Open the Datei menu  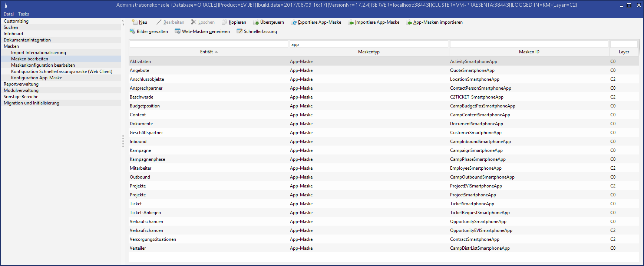coord(9,14)
